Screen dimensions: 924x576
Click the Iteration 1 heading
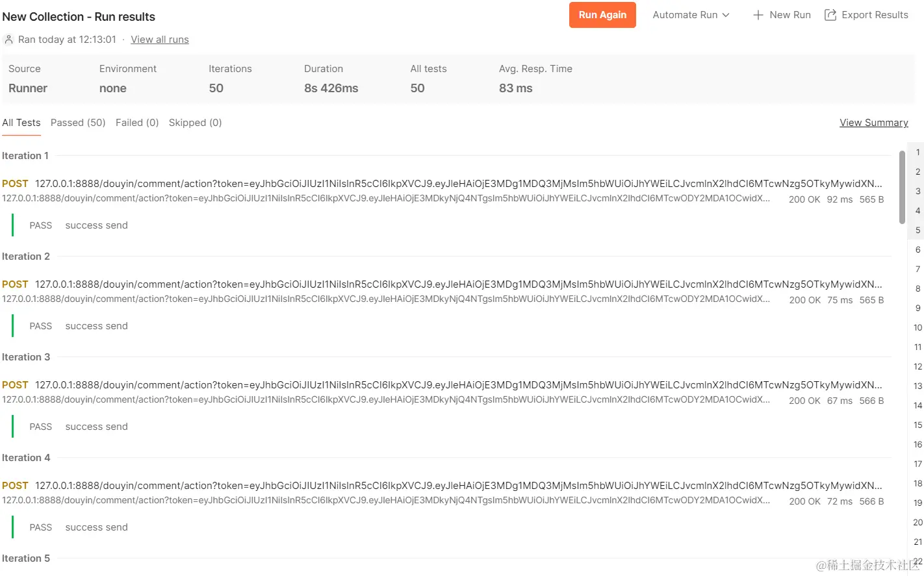25,156
